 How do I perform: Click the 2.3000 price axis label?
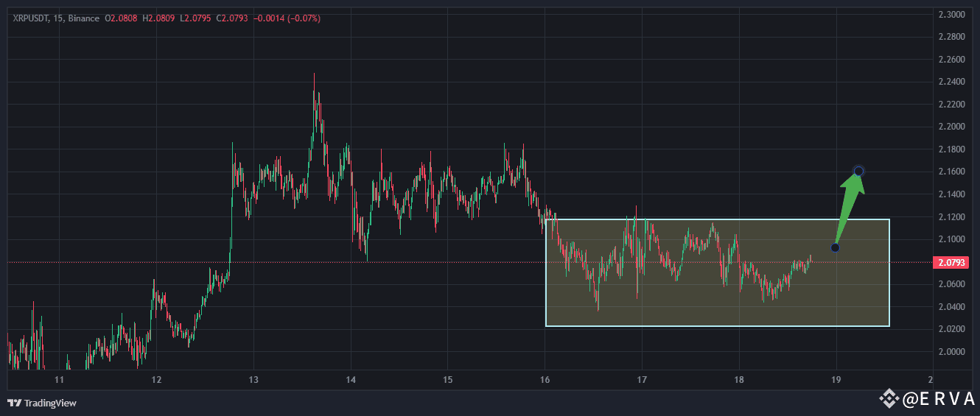(x=951, y=14)
